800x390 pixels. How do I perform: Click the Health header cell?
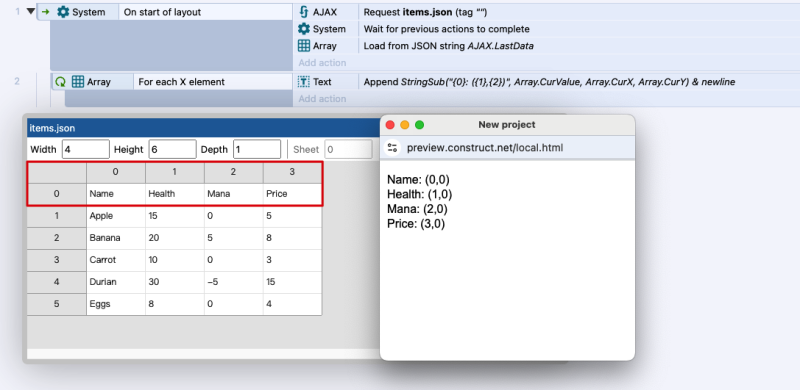174,194
